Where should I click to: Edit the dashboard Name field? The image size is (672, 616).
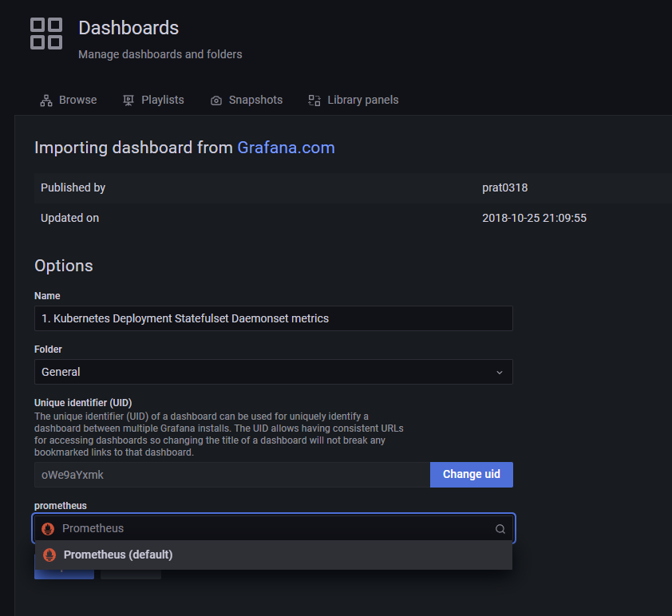(274, 318)
